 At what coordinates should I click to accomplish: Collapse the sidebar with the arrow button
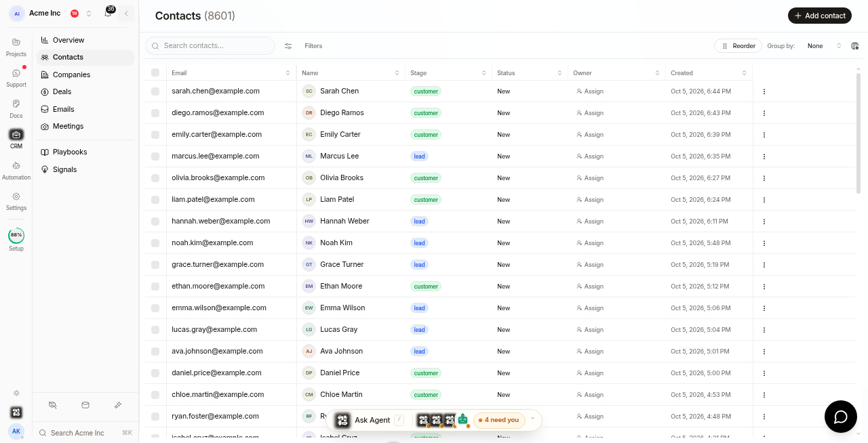point(126,14)
